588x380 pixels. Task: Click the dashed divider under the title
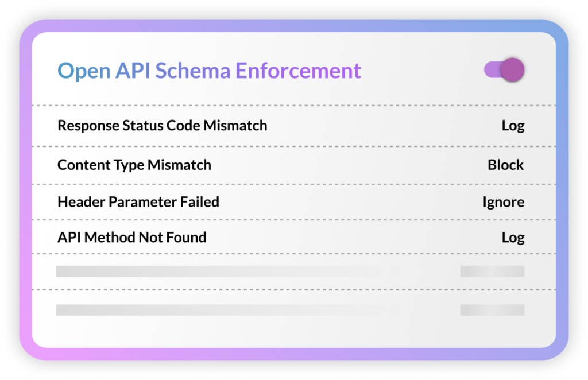[x=294, y=105]
